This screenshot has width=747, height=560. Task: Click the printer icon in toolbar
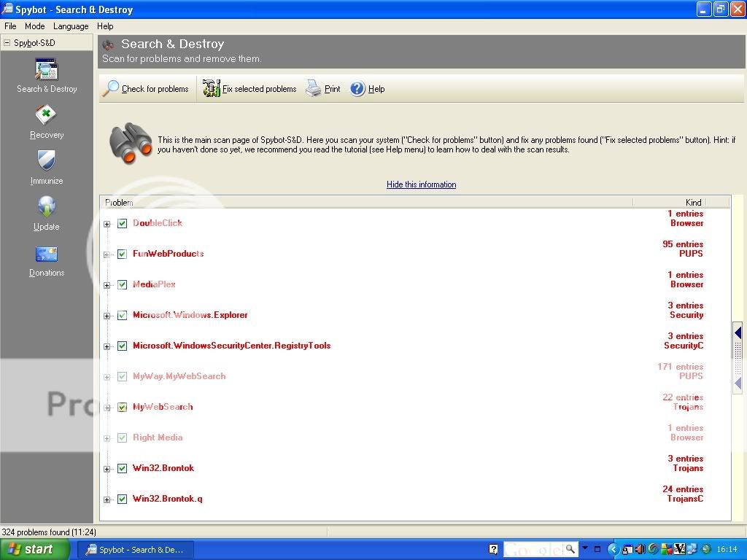pos(313,88)
